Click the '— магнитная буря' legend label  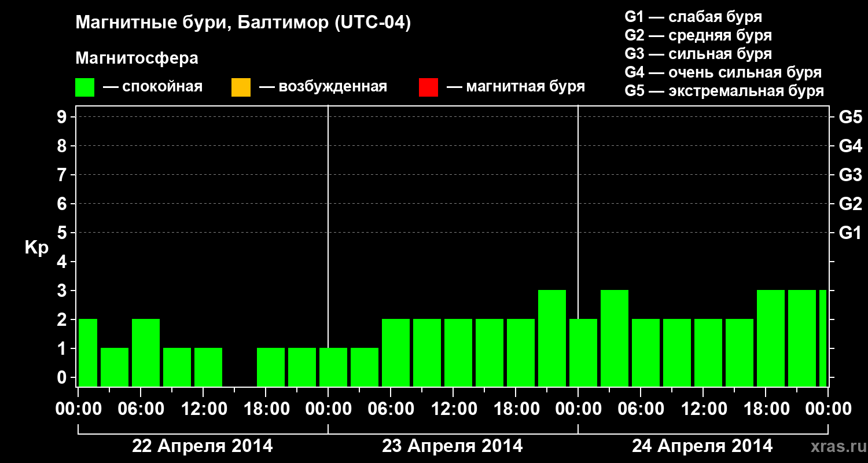516,87
